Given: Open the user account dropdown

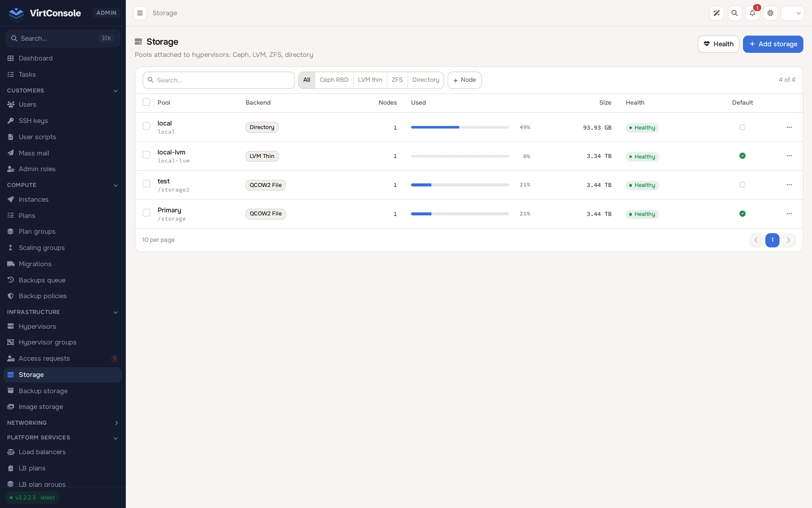Looking at the screenshot, I should (x=792, y=13).
